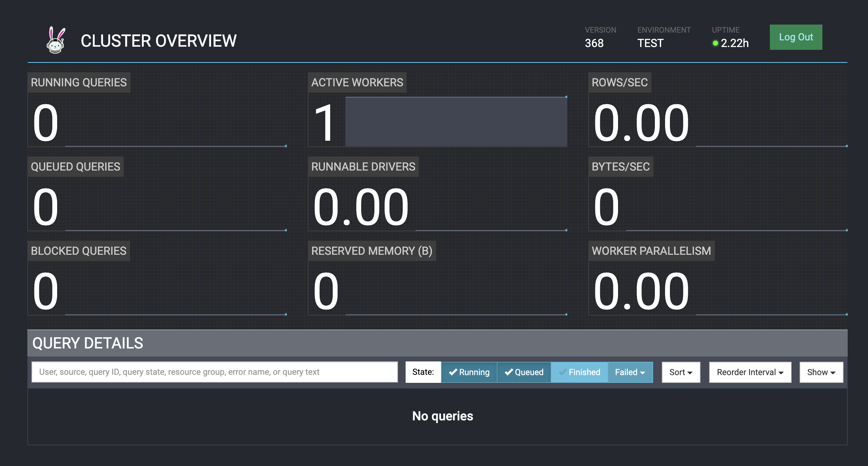Click the Active Workers sparkline bar

coord(456,121)
